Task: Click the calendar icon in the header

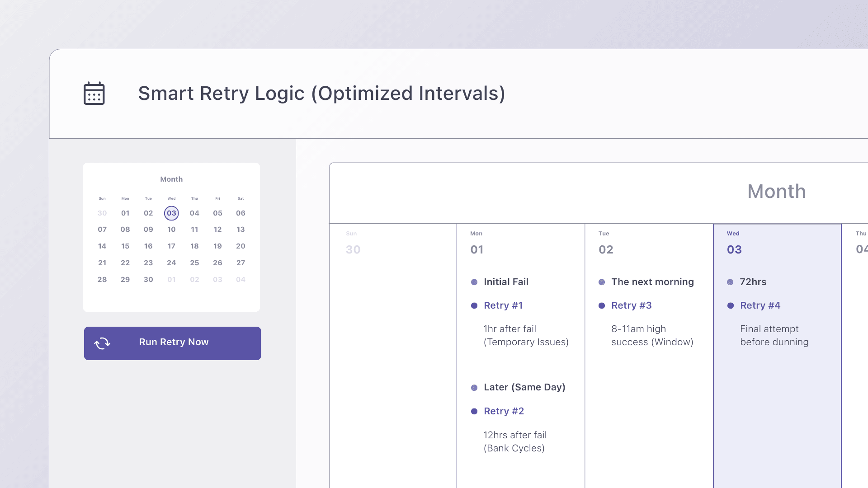Action: point(94,94)
